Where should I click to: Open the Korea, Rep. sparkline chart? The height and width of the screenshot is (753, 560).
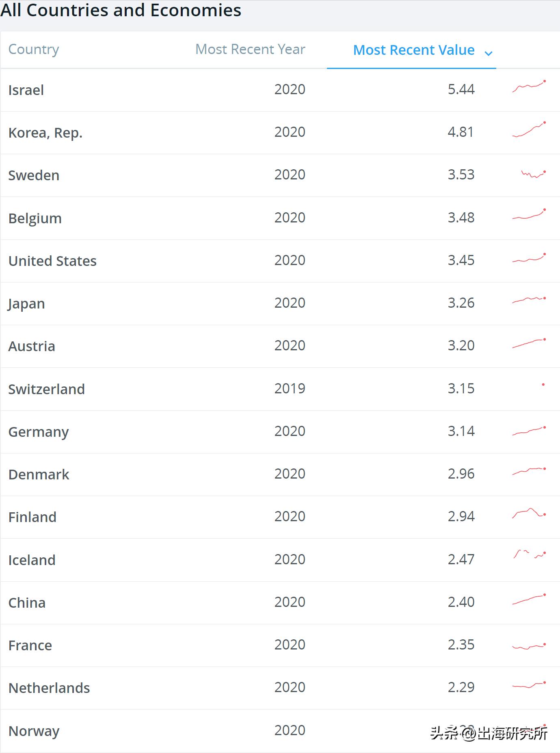[529, 130]
